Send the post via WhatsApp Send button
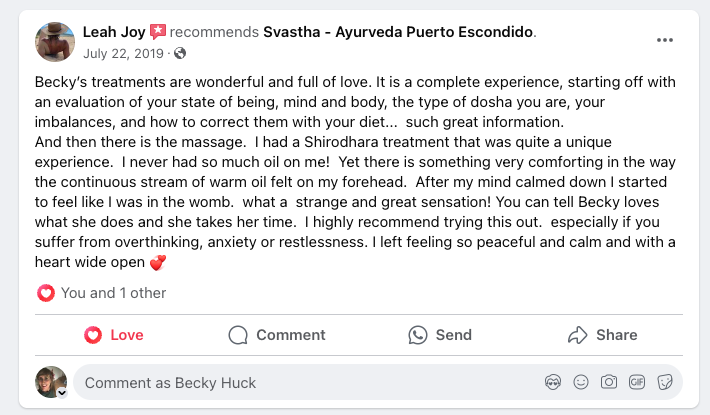 (440, 335)
